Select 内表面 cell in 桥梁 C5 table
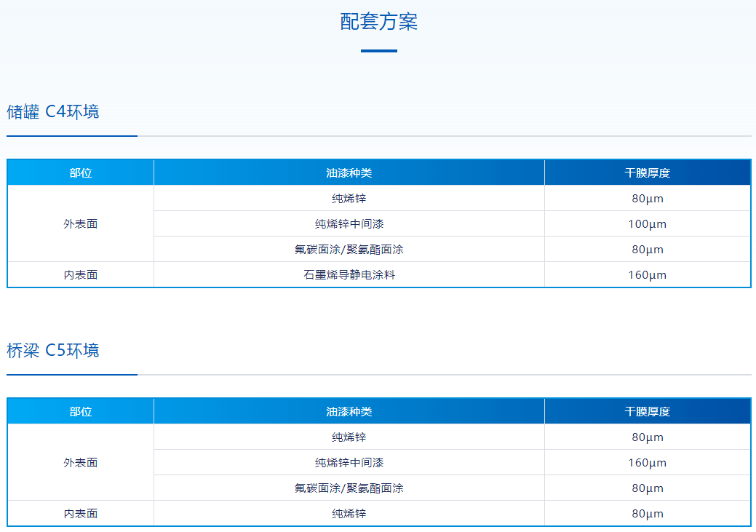Viewport: 756px width, 532px height. click(x=81, y=514)
